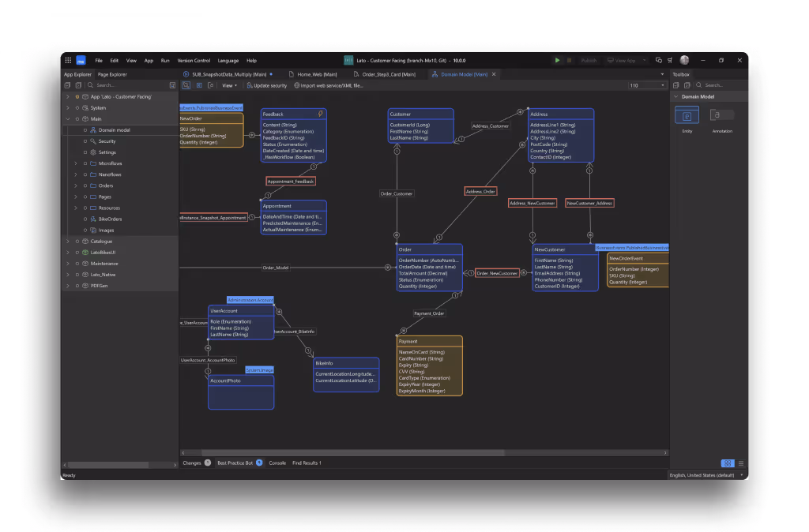Open the Find Results 1 pane

tap(307, 463)
